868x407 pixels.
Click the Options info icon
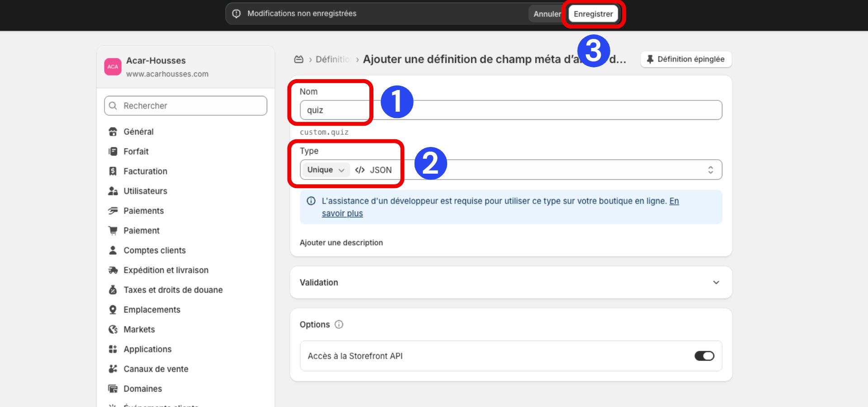coord(339,324)
